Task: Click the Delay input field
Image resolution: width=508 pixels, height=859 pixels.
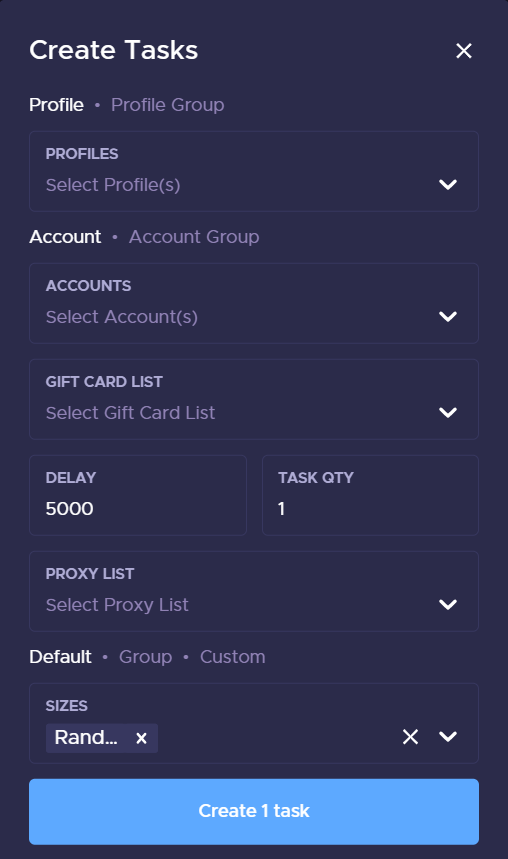Action: (x=138, y=495)
